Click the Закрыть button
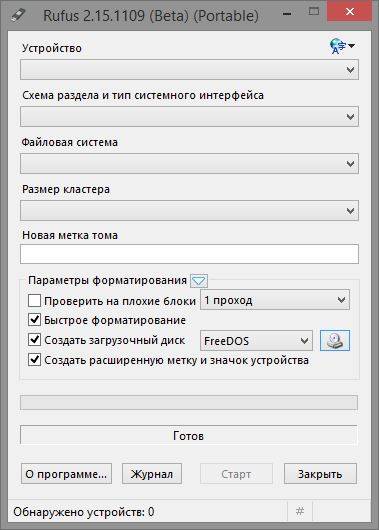 coord(320,474)
